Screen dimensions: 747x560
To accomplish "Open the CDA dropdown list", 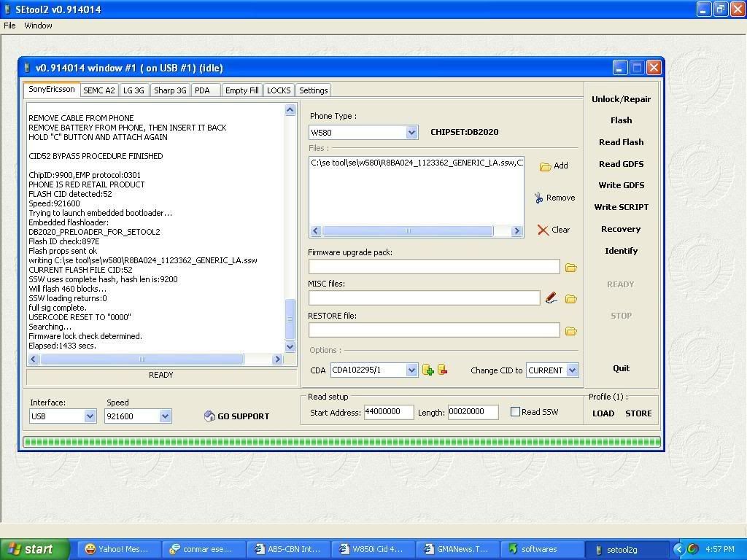I will 411,370.
